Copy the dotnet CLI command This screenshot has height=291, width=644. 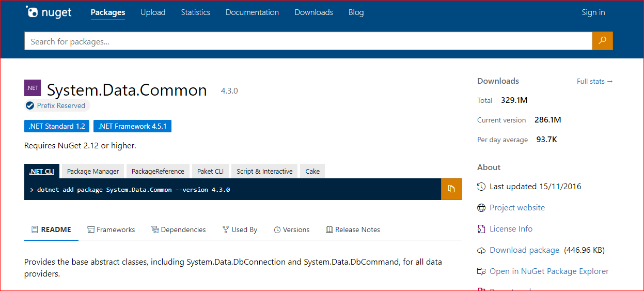click(451, 189)
